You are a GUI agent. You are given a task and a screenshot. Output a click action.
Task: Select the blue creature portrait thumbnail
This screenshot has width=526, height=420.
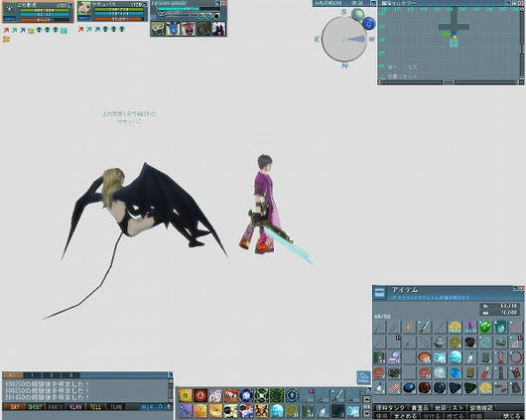pos(173,29)
